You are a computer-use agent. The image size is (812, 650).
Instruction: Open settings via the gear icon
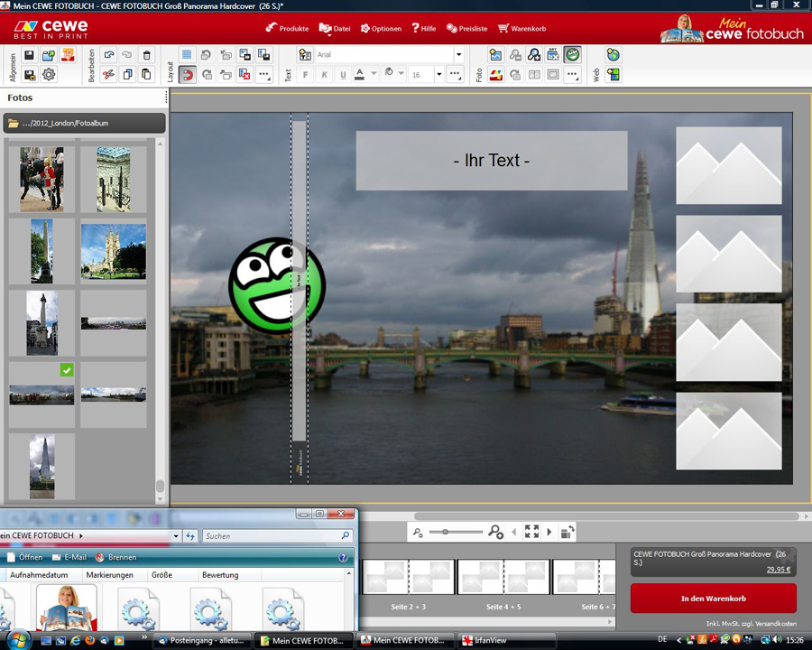tap(49, 75)
